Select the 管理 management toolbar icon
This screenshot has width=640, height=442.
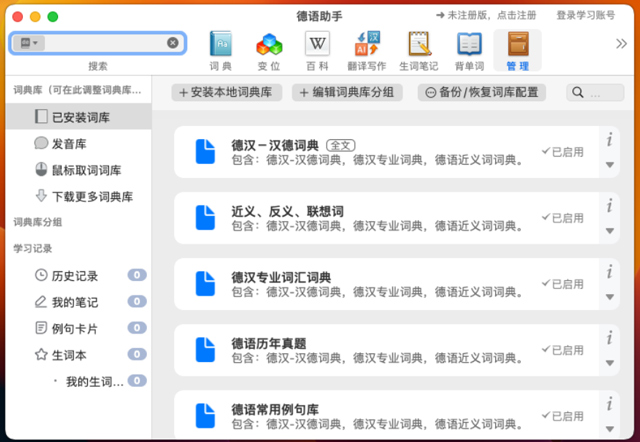coord(518,51)
